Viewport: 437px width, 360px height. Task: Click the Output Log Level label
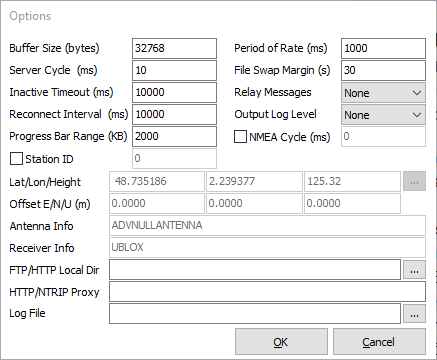click(275, 114)
